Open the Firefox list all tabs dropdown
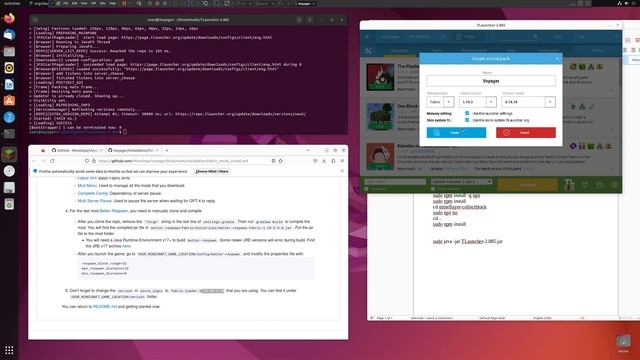 tap(308, 151)
